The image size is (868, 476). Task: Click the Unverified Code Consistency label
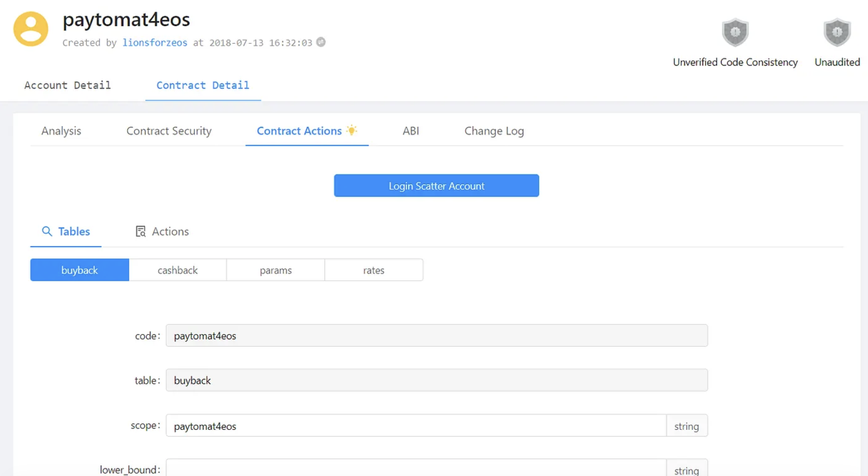[x=735, y=62]
